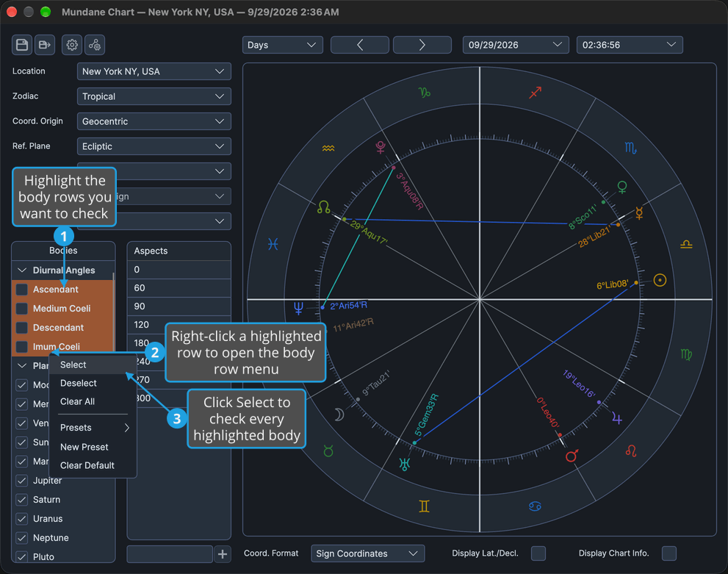Viewport: 728px width, 574px height.
Task: Check the Descendant checkbox
Action: 22,327
